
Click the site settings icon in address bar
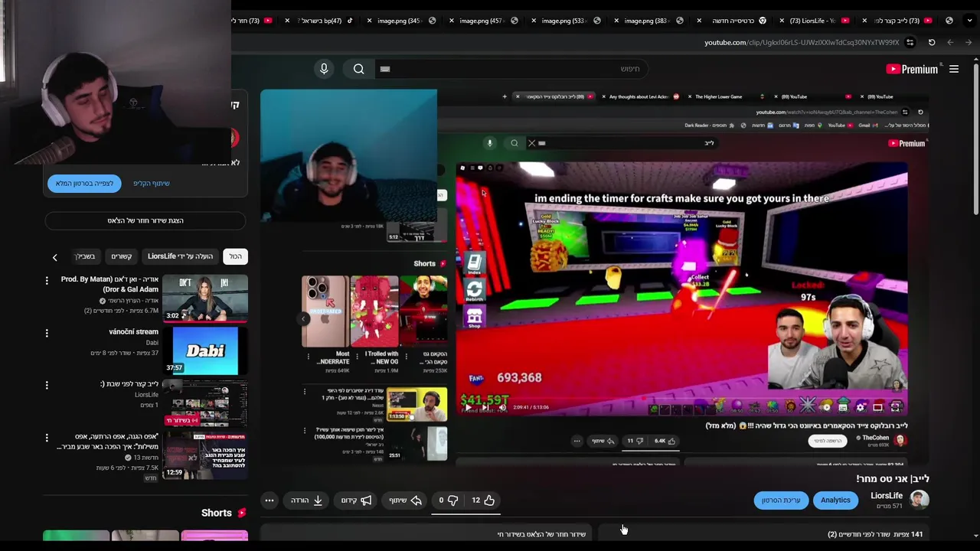910,42
